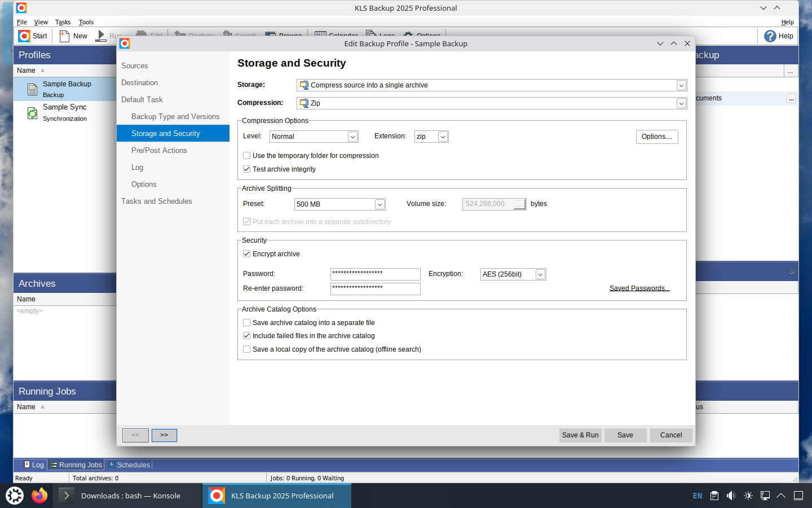This screenshot has height=508, width=812.
Task: Enable Save archive catalog into separate file
Action: 246,323
